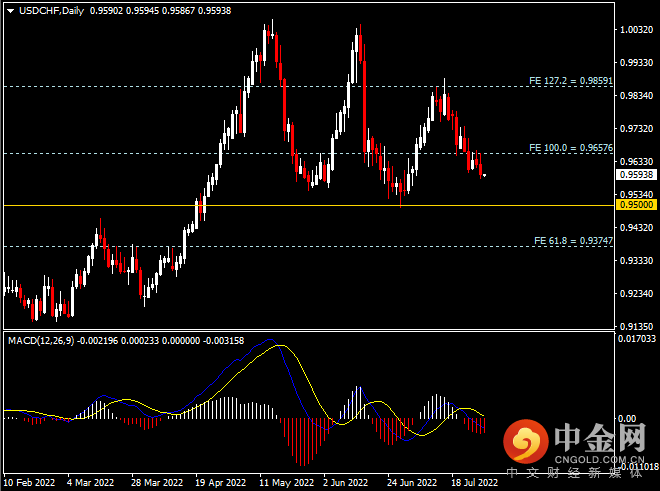Select the 10 Feb 2022 date label
Screen dimensions: 660x491
29,482
